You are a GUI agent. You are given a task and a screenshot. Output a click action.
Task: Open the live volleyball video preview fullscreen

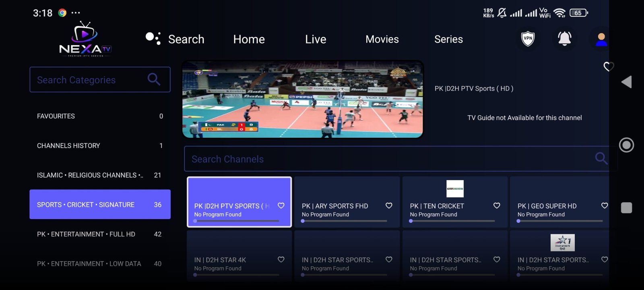302,99
